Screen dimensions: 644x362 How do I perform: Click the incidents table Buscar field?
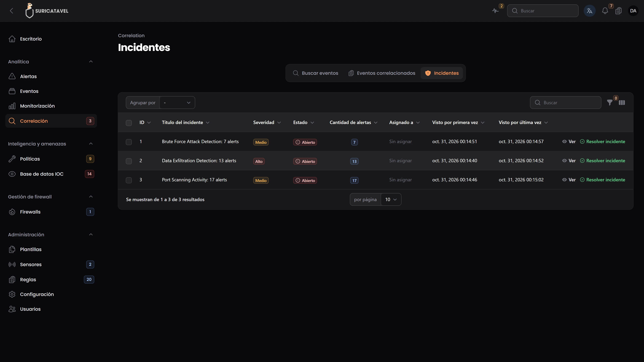[566, 102]
